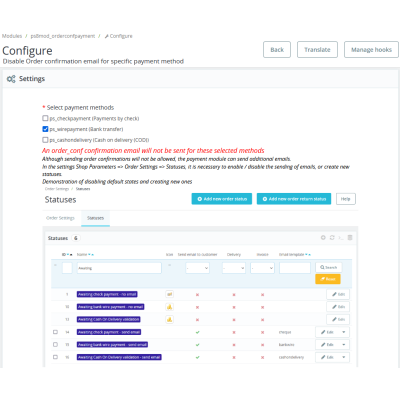Expand Edit dropdown arrow for cheque template row

point(344,332)
